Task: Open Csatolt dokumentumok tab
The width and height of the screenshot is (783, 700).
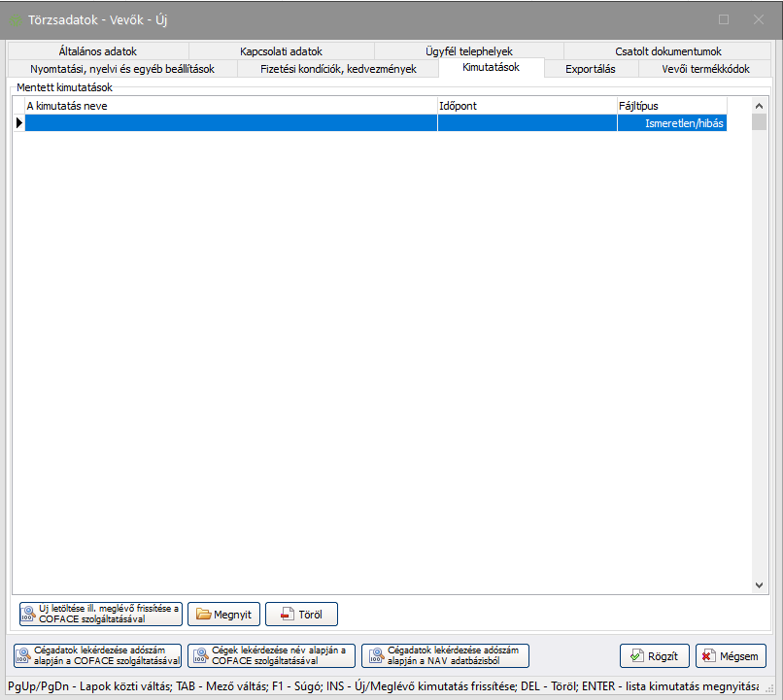Action: click(x=667, y=51)
